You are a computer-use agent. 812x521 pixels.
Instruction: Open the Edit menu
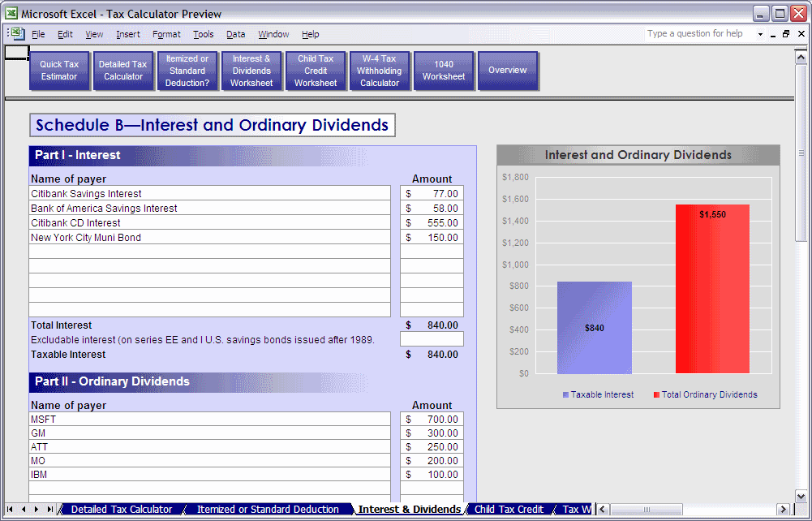[65, 34]
